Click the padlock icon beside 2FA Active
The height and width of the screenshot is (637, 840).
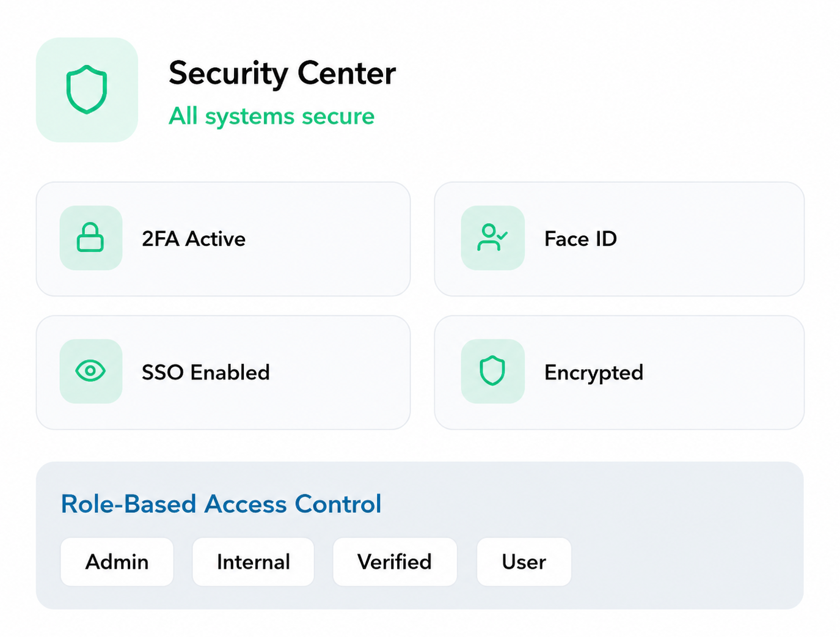tap(90, 238)
